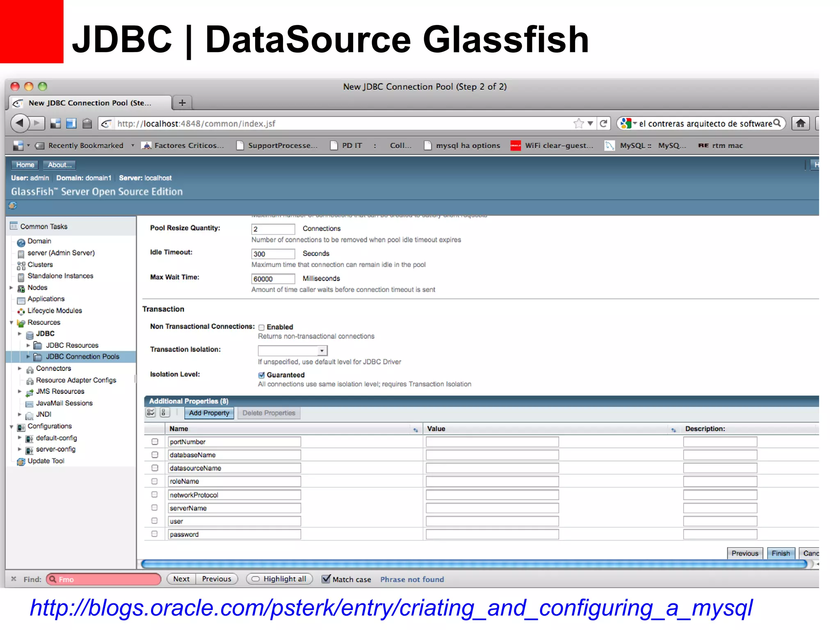840x630 pixels.
Task: Click the Clusters icon in navigation tree
Action: [x=21, y=265]
